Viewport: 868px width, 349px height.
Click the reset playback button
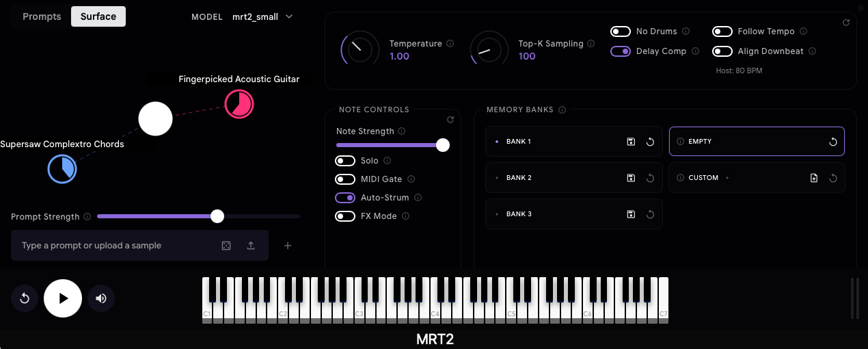[25, 298]
